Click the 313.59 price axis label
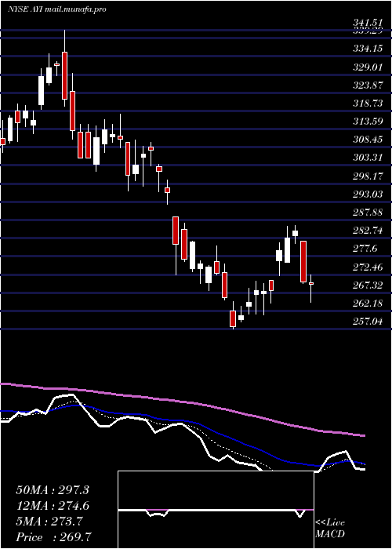This screenshot has height=549, width=392. (367, 122)
